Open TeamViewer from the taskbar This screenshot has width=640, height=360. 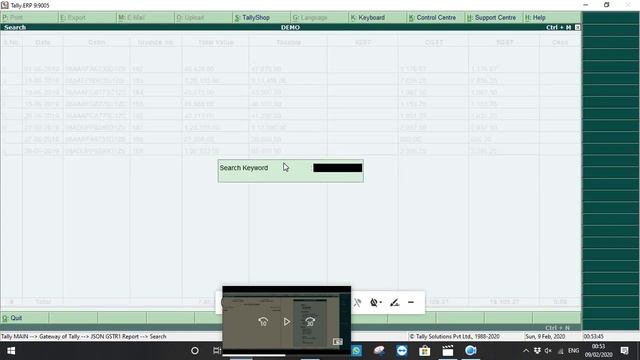click(x=402, y=351)
